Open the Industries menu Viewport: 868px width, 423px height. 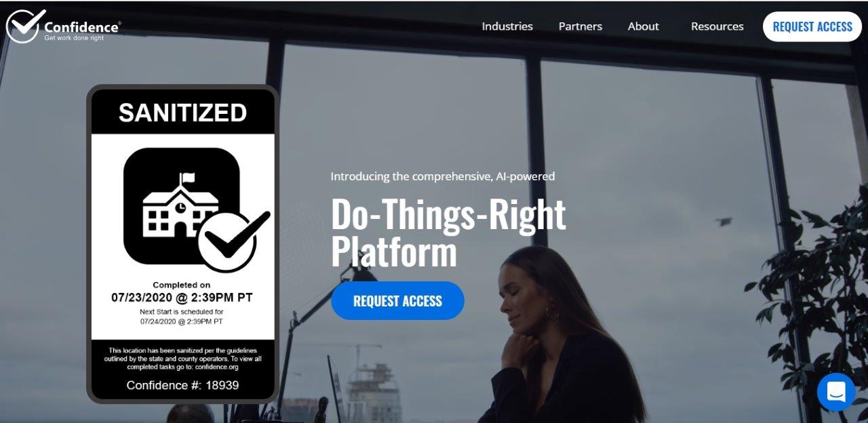click(x=507, y=26)
